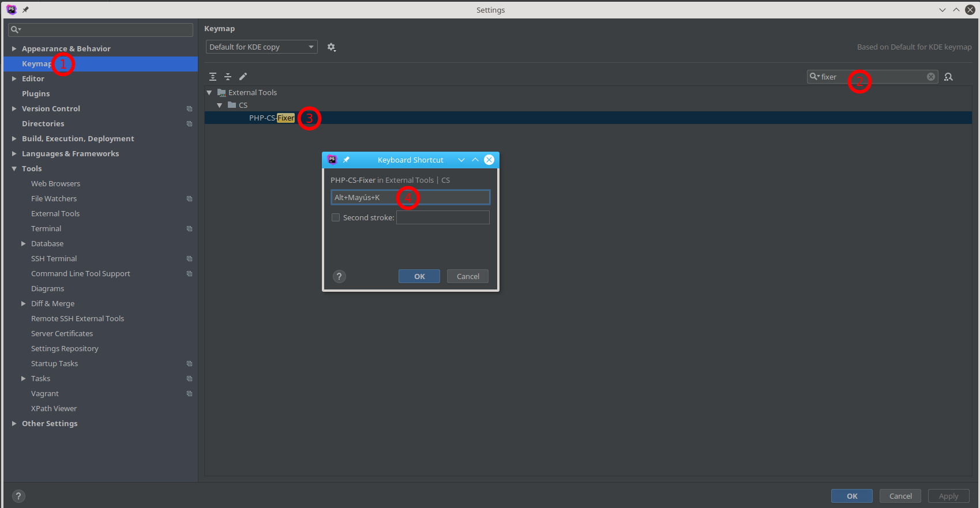Expand Other Settings section arrow
This screenshot has width=980, height=508.
coord(14,423)
